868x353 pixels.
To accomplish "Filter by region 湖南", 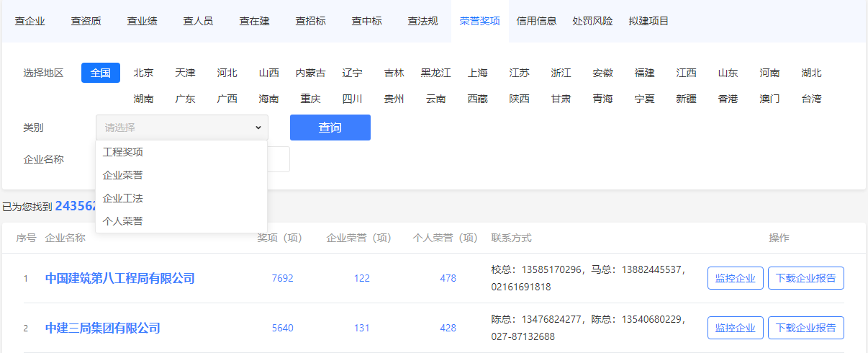I will tap(143, 99).
